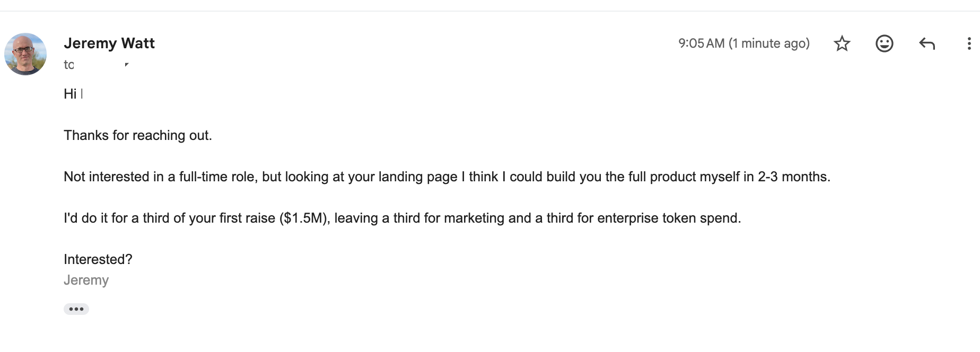Click the star icon near the timestamp
The width and height of the screenshot is (980, 352).
coord(843,44)
